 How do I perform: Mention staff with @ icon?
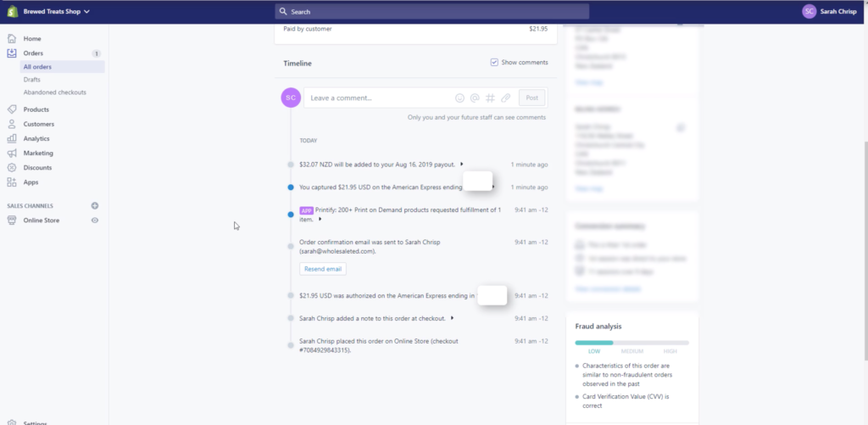[475, 98]
